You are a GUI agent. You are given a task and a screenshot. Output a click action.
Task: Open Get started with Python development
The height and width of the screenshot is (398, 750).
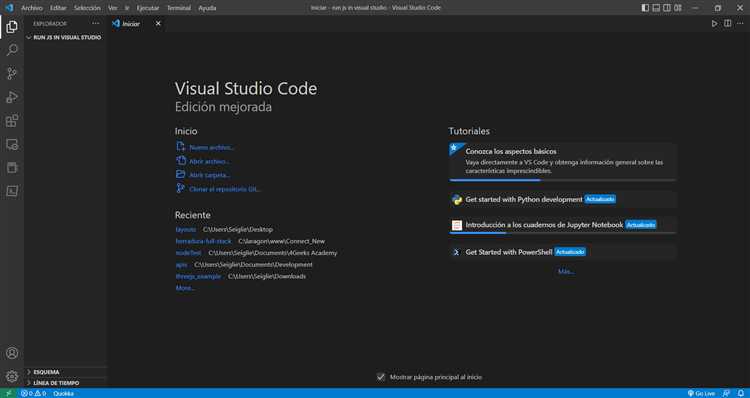click(562, 199)
